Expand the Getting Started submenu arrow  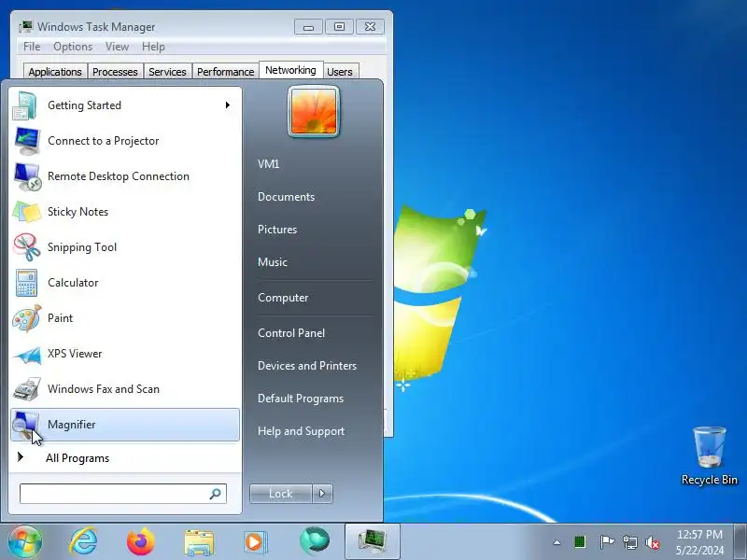(228, 105)
